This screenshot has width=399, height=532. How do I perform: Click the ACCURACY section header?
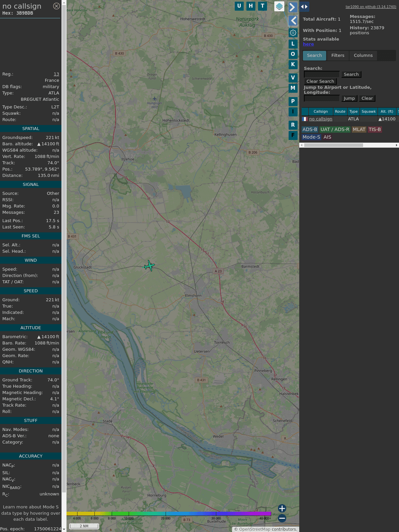click(x=31, y=456)
